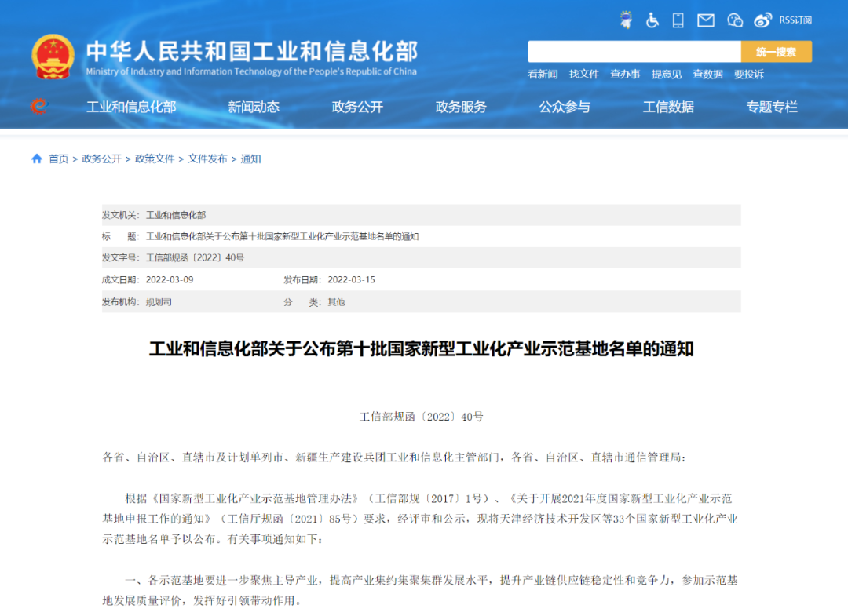Click inside the search input field

(x=636, y=51)
